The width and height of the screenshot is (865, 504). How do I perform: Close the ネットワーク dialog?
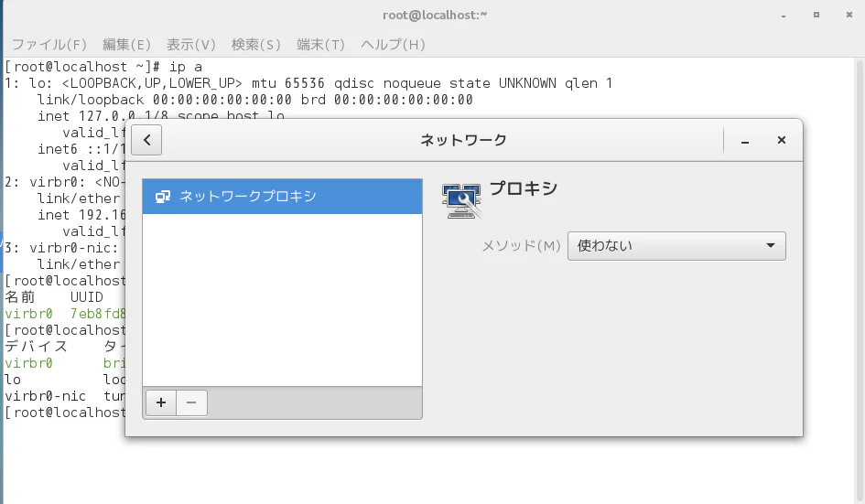(x=781, y=140)
